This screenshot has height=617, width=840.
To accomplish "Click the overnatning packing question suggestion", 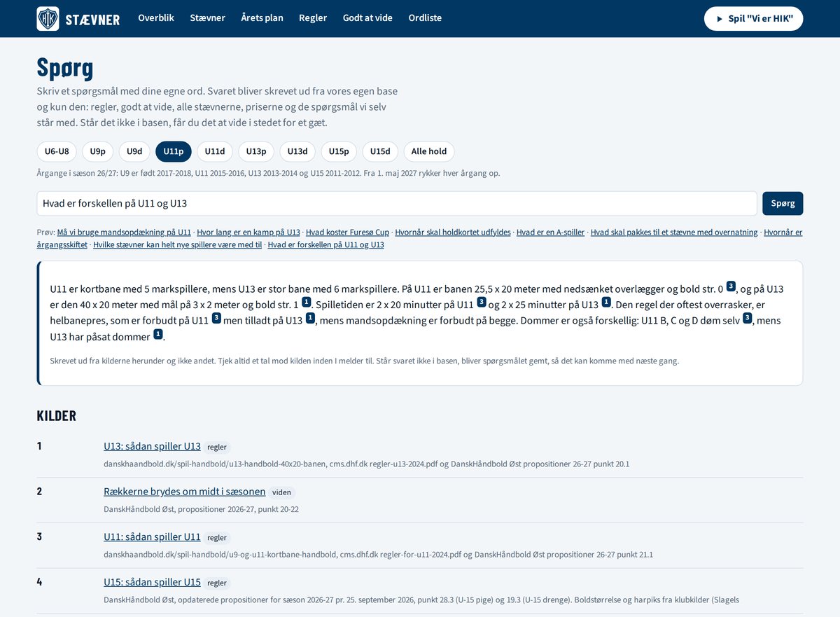I will pos(674,233).
